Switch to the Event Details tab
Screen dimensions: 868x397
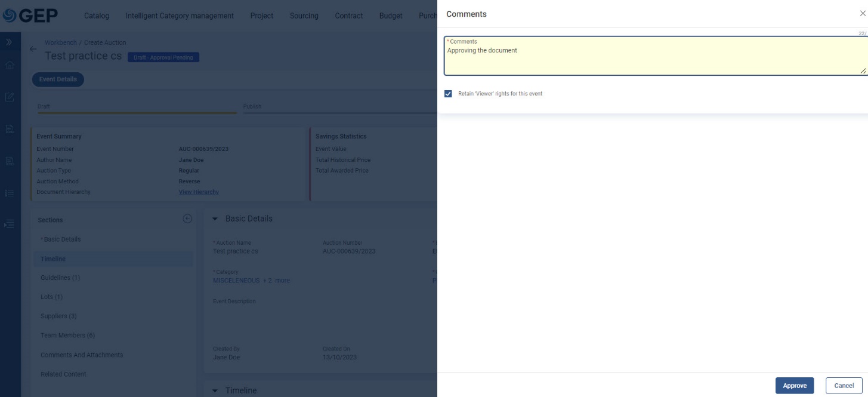pos(58,79)
